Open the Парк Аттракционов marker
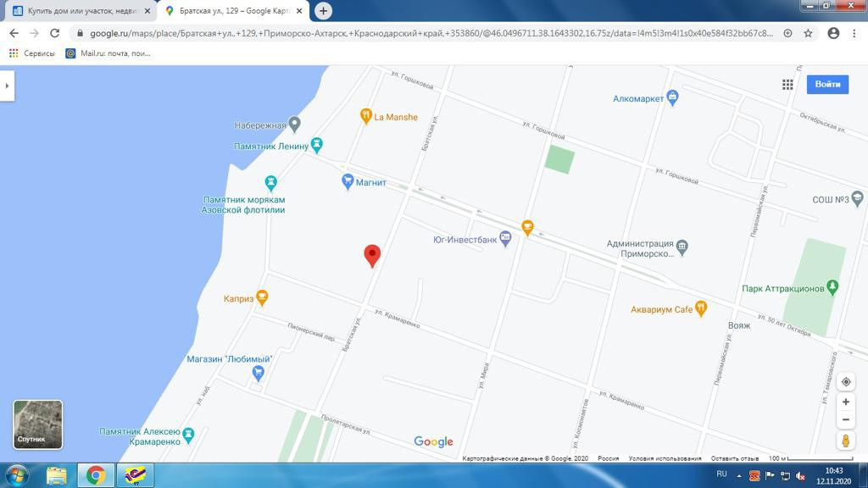 [832, 287]
